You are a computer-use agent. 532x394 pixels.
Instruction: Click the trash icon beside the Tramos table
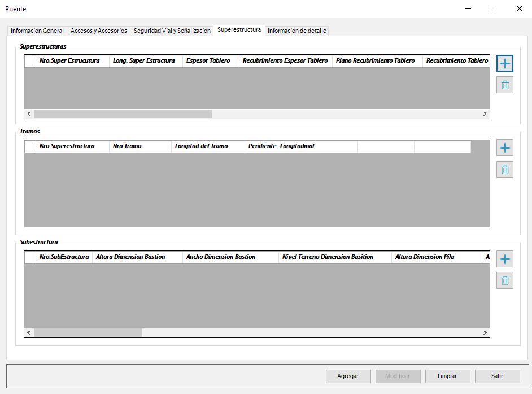(x=505, y=170)
